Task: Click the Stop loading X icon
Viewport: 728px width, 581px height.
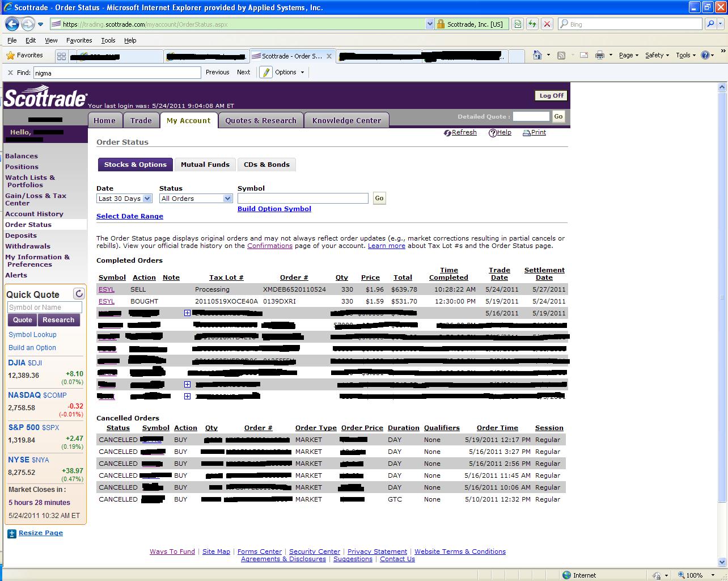Action: (547, 24)
